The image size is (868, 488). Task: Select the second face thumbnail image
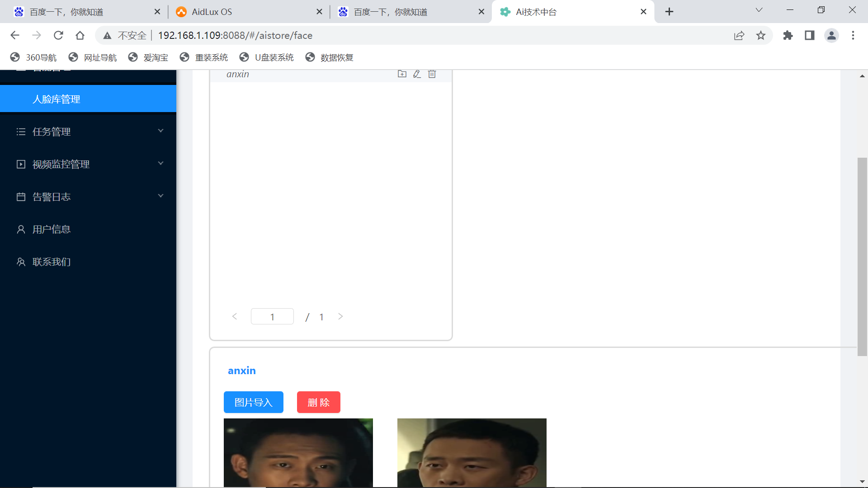tap(472, 453)
